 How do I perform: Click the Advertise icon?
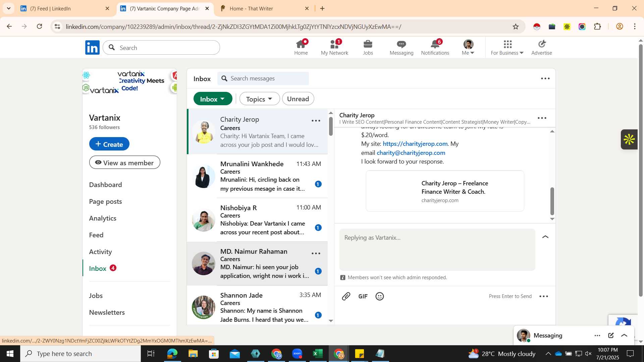(x=541, y=47)
